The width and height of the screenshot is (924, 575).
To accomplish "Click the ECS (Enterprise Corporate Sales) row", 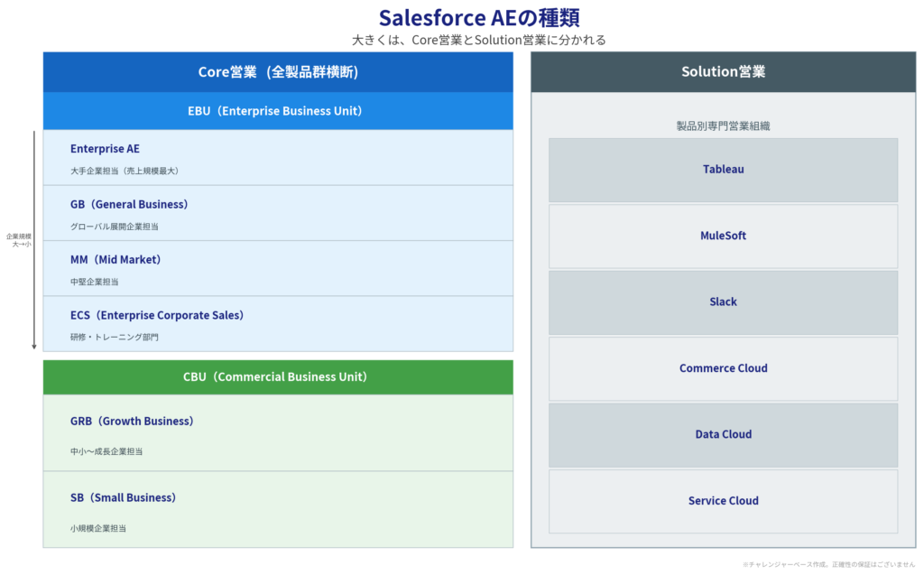I will point(278,324).
